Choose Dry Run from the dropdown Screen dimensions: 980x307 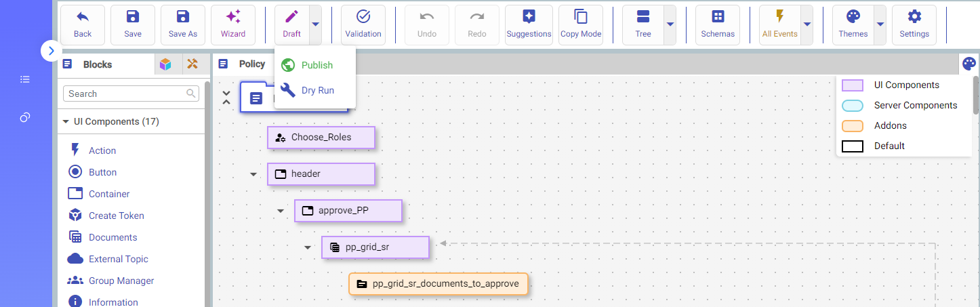click(317, 90)
